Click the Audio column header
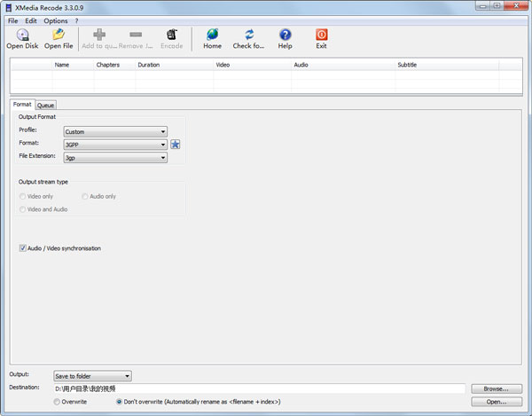Viewport: 532px width, 416px height. pyautogui.click(x=343, y=65)
